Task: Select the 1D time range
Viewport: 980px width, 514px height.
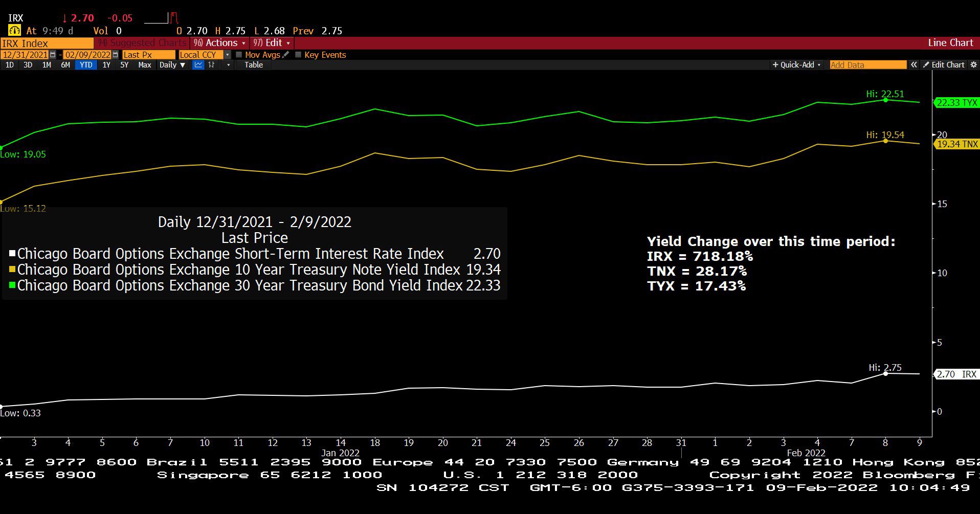Action: click(9, 65)
